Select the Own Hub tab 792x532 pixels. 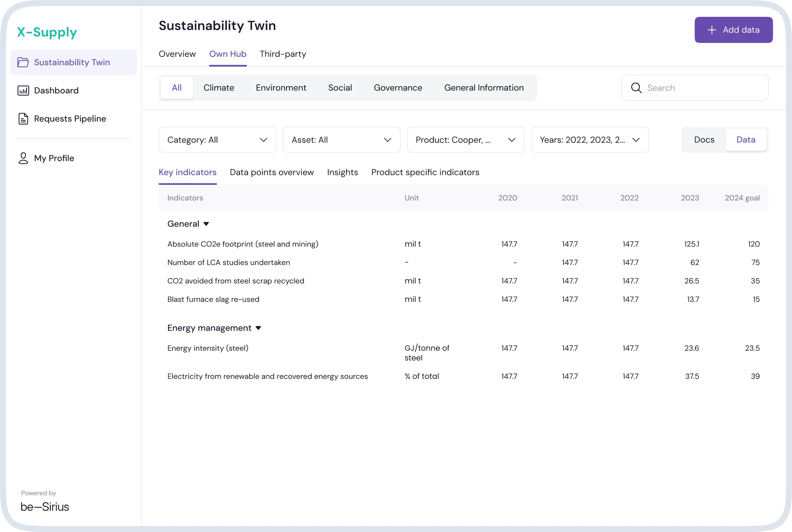point(228,54)
